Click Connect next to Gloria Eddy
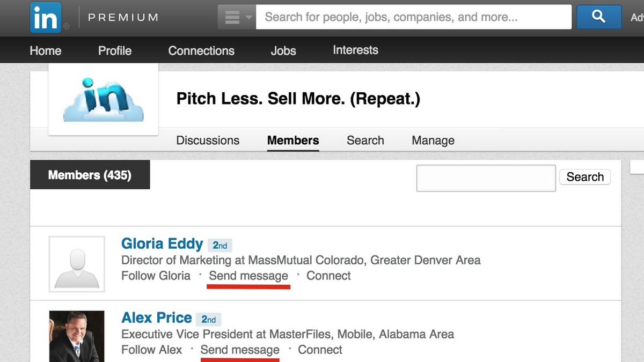This screenshot has height=362, width=644. [x=328, y=276]
